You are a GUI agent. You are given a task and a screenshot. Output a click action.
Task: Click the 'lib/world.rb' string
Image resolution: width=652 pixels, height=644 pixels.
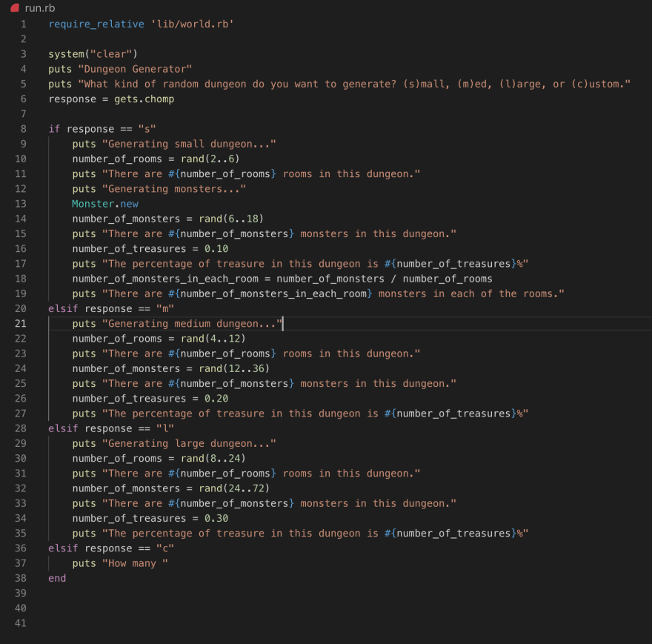[x=192, y=24]
